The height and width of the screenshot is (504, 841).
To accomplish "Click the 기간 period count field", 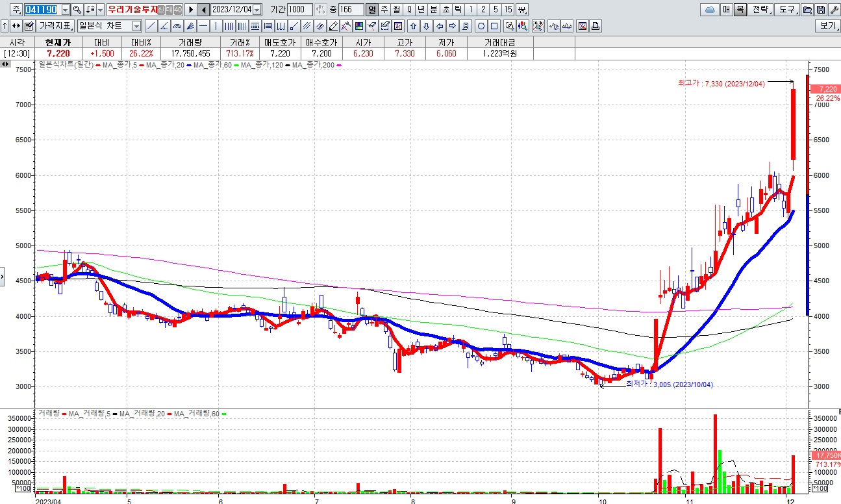I will [x=299, y=10].
